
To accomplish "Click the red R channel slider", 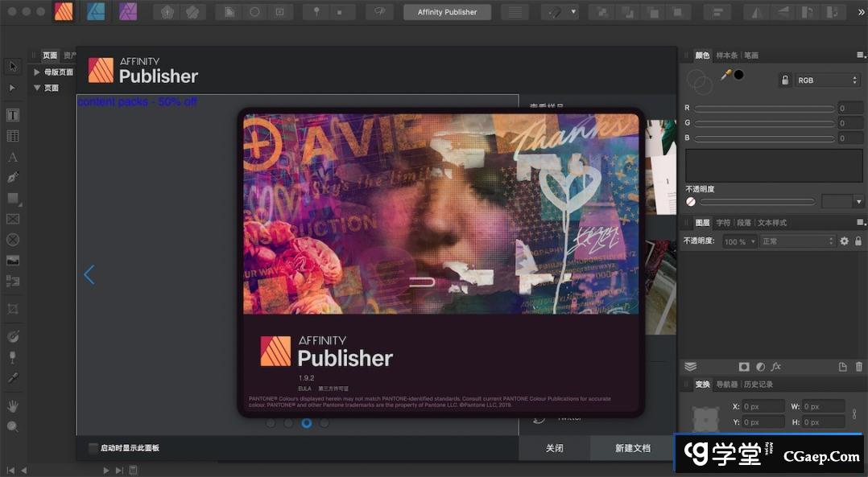I will pyautogui.click(x=763, y=108).
